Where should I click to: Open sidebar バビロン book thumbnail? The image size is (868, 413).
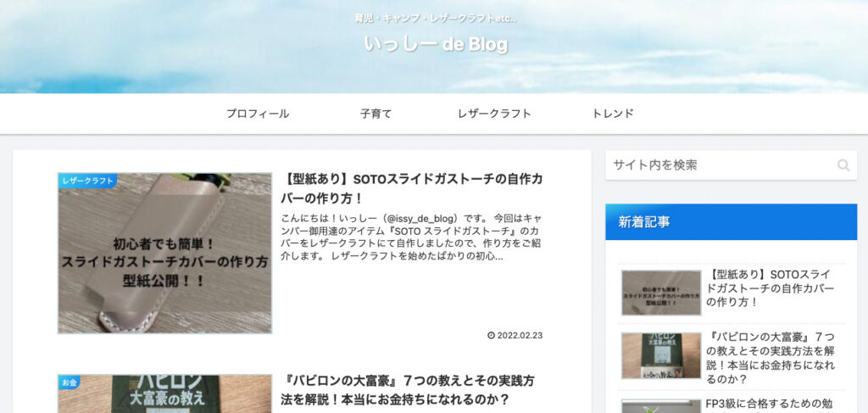pos(661,355)
